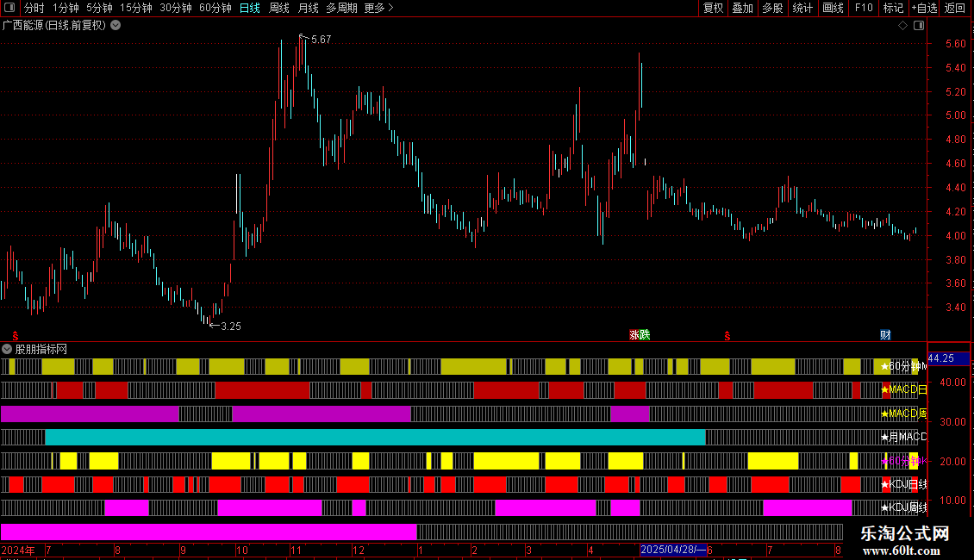Collapse the 股朋指标网 indicator panel arrow

[x=7, y=349]
